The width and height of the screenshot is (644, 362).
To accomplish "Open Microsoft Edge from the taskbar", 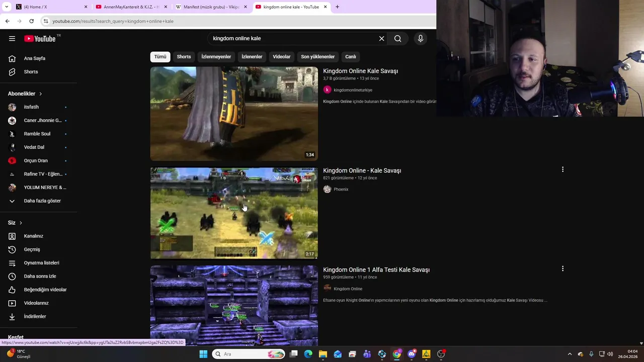I will (308, 354).
